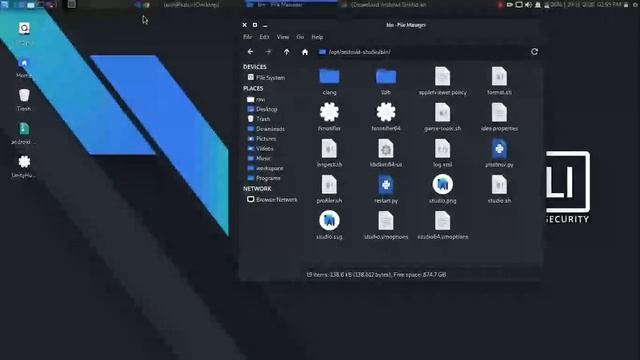Select the studio.png image file
Screen dimensions: 640x360
pyautogui.click(x=442, y=189)
